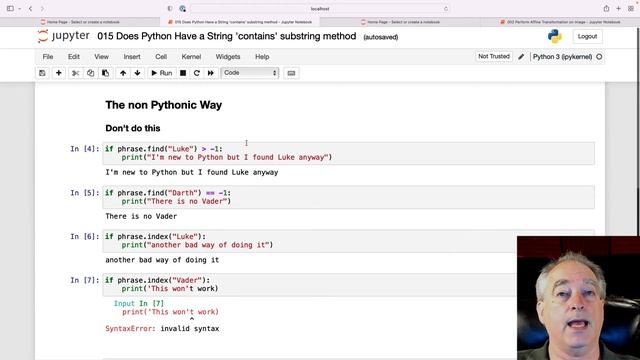The width and height of the screenshot is (640, 360).
Task: Open the Widgets menu
Action: [228, 57]
